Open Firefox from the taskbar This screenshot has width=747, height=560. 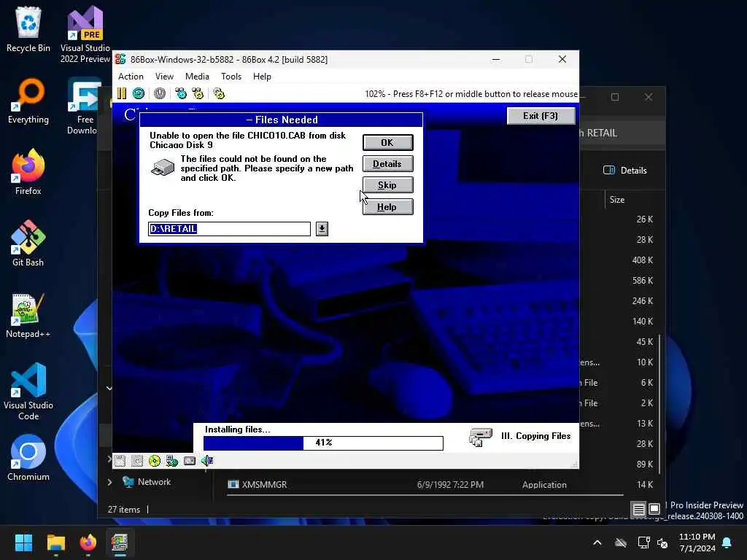tap(88, 542)
